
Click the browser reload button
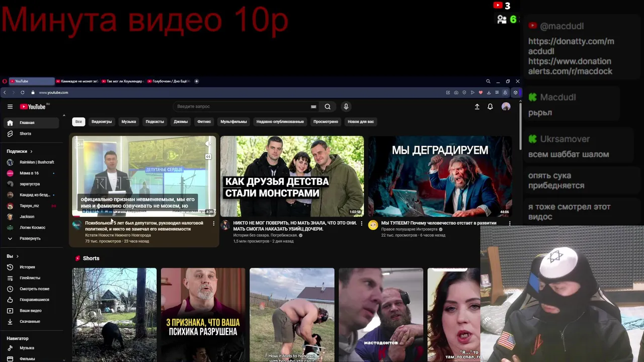(22, 93)
